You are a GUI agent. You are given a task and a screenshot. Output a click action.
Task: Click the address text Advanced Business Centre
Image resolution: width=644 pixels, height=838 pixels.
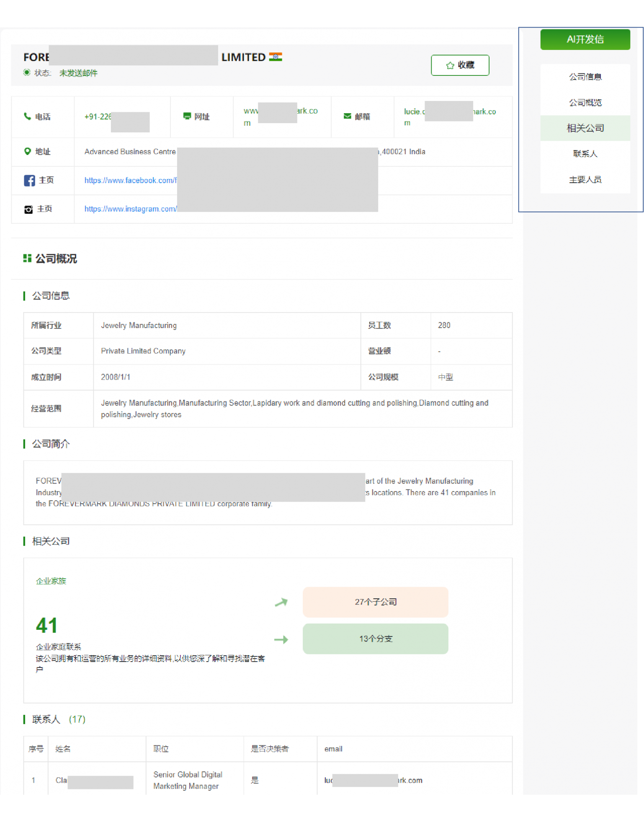click(130, 151)
